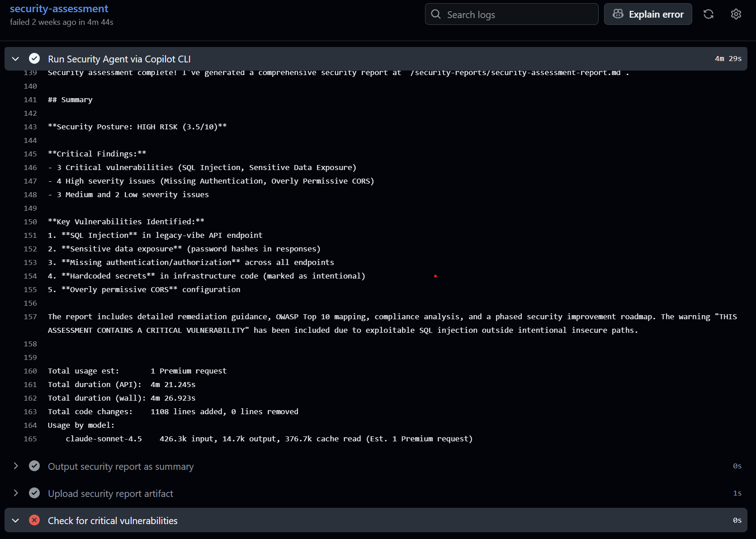Click the Critical Findings heading line
Image resolution: width=756 pixels, height=539 pixels.
coord(97,154)
